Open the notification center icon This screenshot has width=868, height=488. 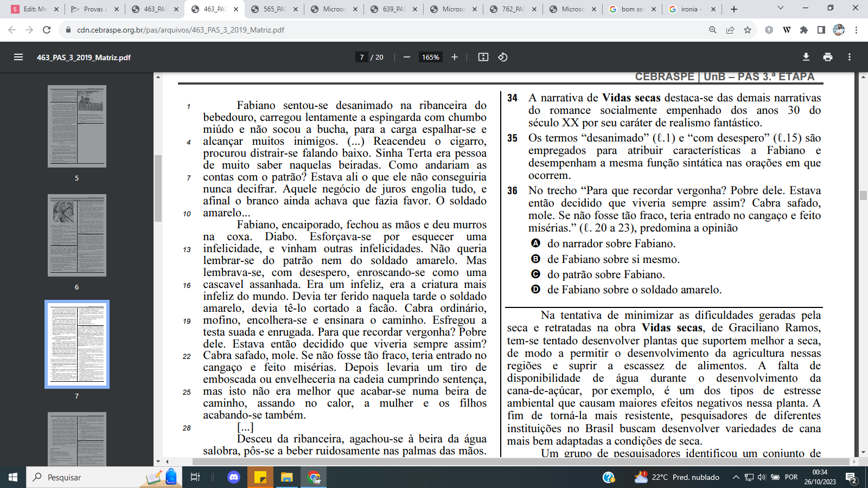point(852,478)
